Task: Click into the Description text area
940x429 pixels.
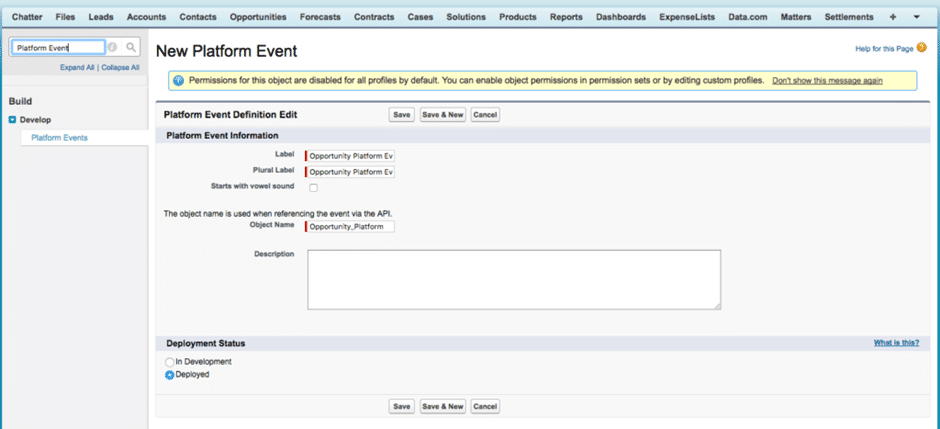Action: point(513,279)
